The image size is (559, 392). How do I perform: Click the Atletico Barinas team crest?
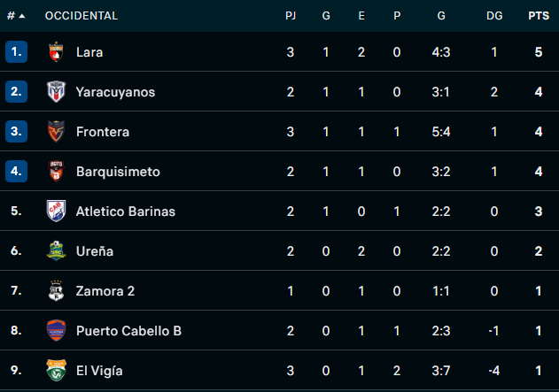tap(56, 211)
